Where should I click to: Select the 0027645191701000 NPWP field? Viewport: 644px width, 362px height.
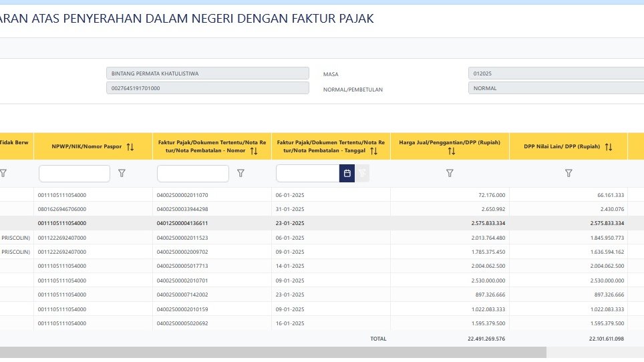click(x=207, y=88)
